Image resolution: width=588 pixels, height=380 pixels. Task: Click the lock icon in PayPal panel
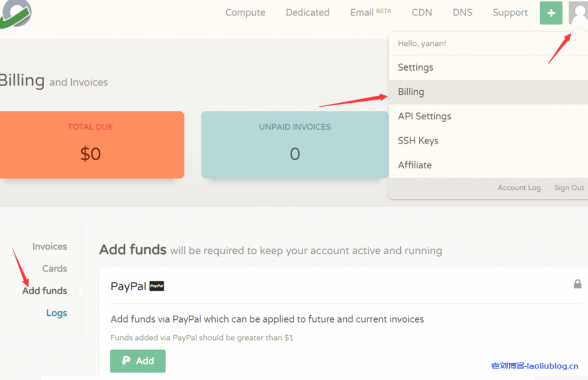coord(578,284)
